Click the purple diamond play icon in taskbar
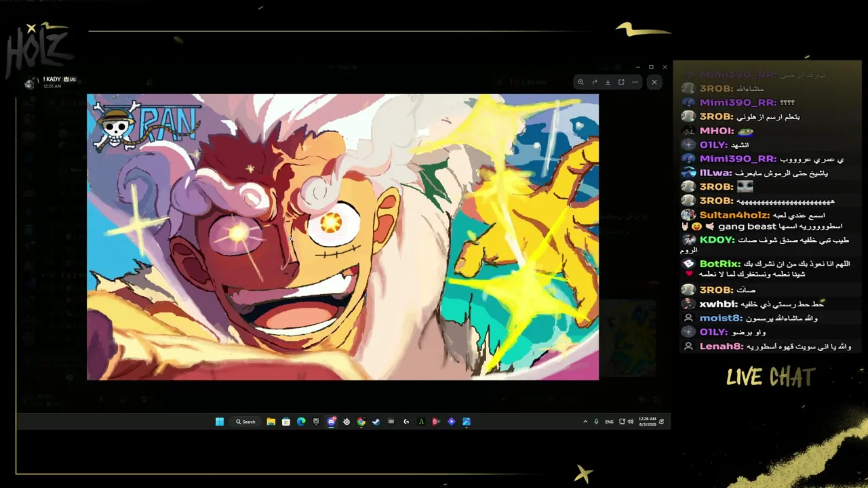868x488 pixels. [x=451, y=422]
